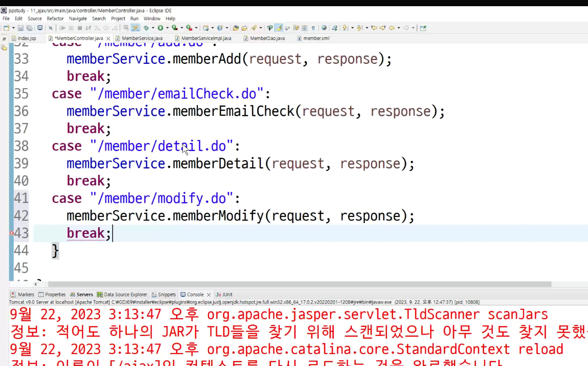Click the editor horizontal scrollbar
The width and height of the screenshot is (588, 366).
[x=299, y=284]
